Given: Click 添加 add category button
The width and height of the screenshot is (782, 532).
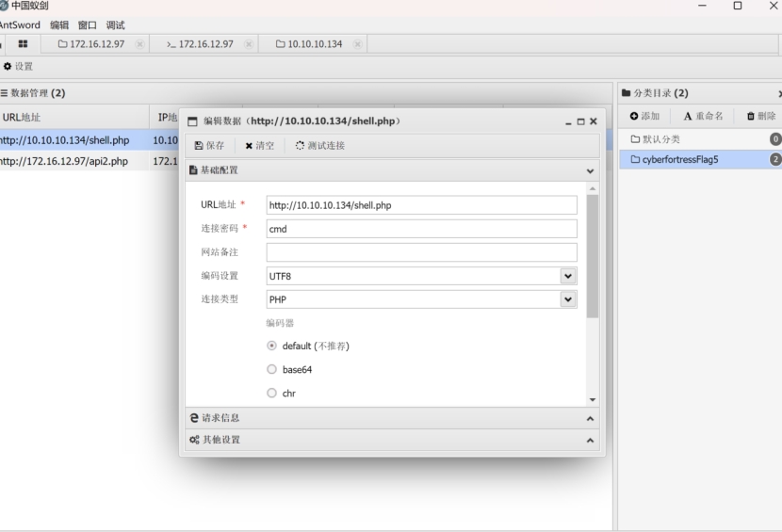Looking at the screenshot, I should [x=644, y=116].
